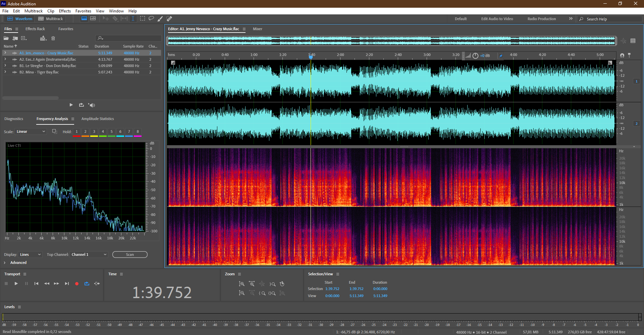Switch to Multitrack editor view

51,19
